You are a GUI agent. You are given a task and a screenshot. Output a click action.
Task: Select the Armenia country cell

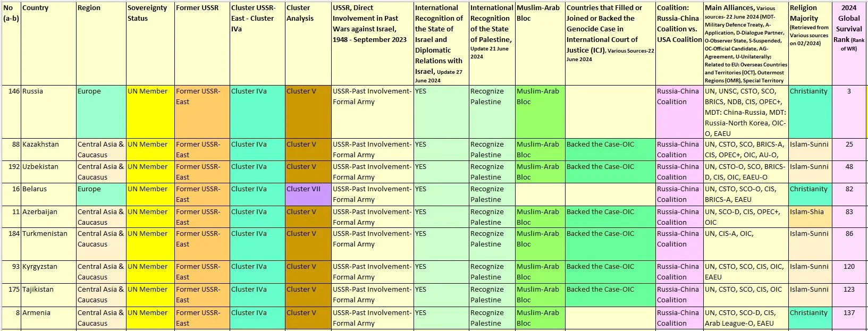point(48,318)
